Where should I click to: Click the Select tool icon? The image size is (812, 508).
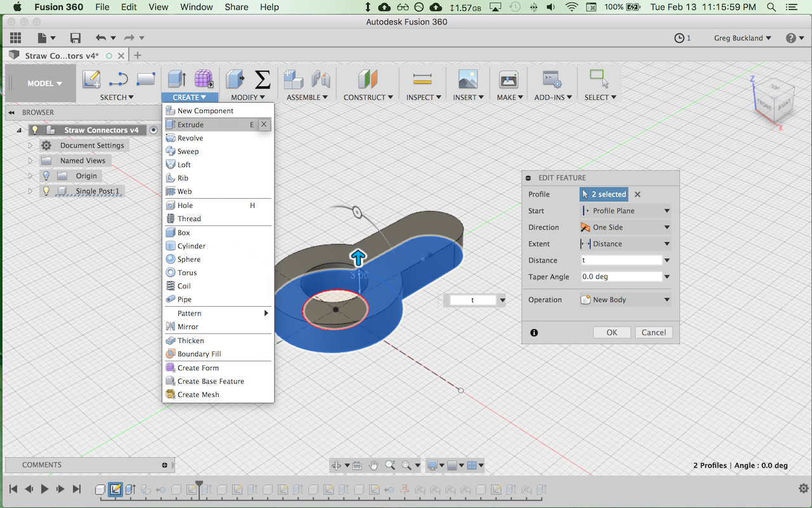(599, 79)
